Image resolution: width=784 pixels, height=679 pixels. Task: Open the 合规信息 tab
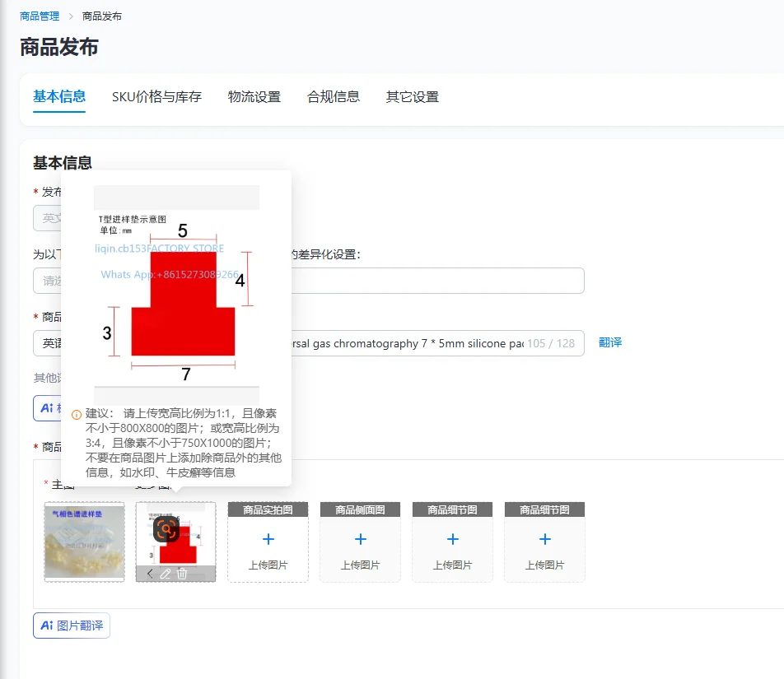(333, 96)
